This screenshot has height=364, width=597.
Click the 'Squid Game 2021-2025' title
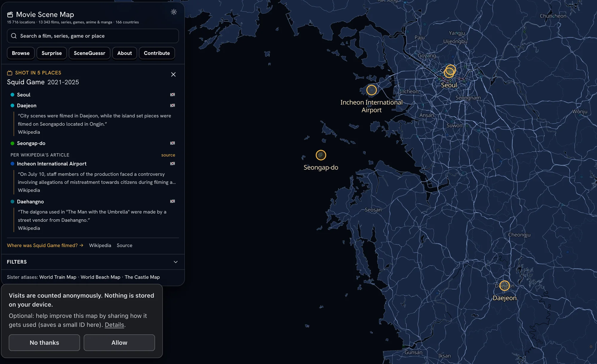[x=43, y=82]
